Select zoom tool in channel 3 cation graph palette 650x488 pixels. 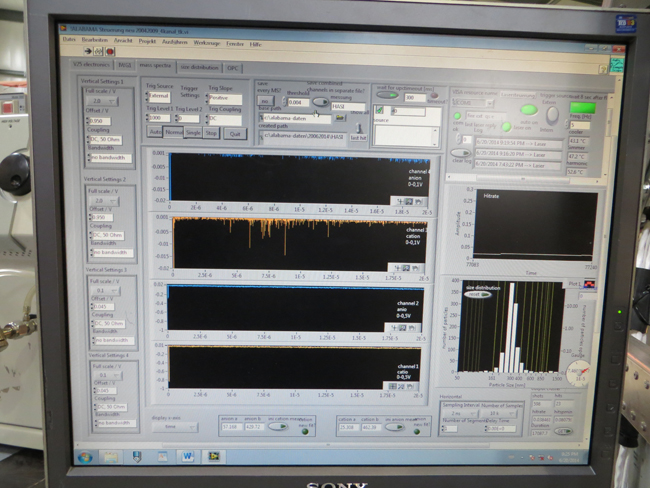[x=406, y=268]
